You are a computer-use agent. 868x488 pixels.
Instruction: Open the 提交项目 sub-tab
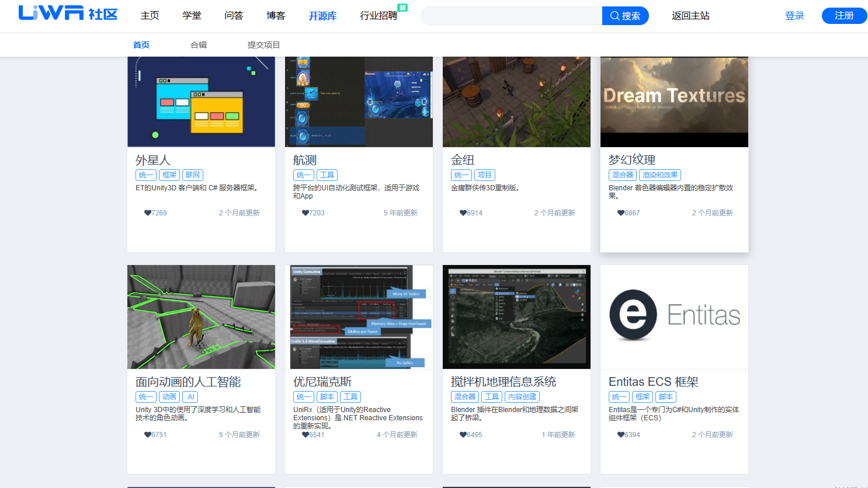click(263, 45)
